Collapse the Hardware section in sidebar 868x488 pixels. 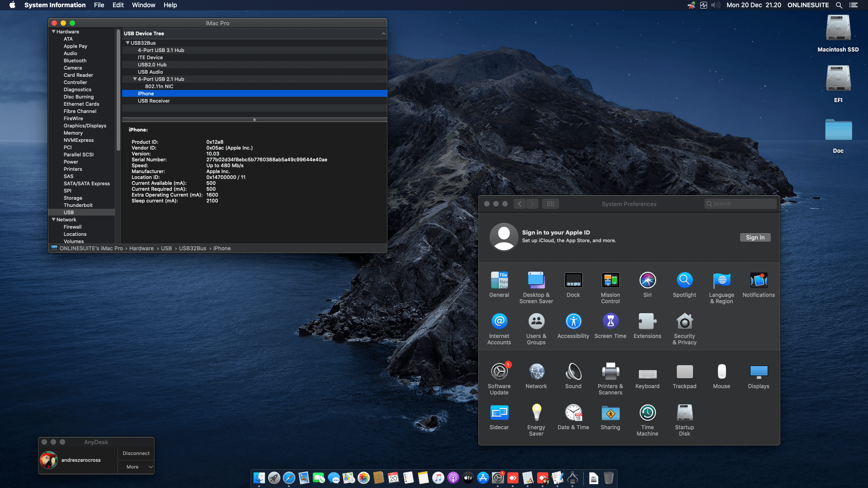point(54,32)
